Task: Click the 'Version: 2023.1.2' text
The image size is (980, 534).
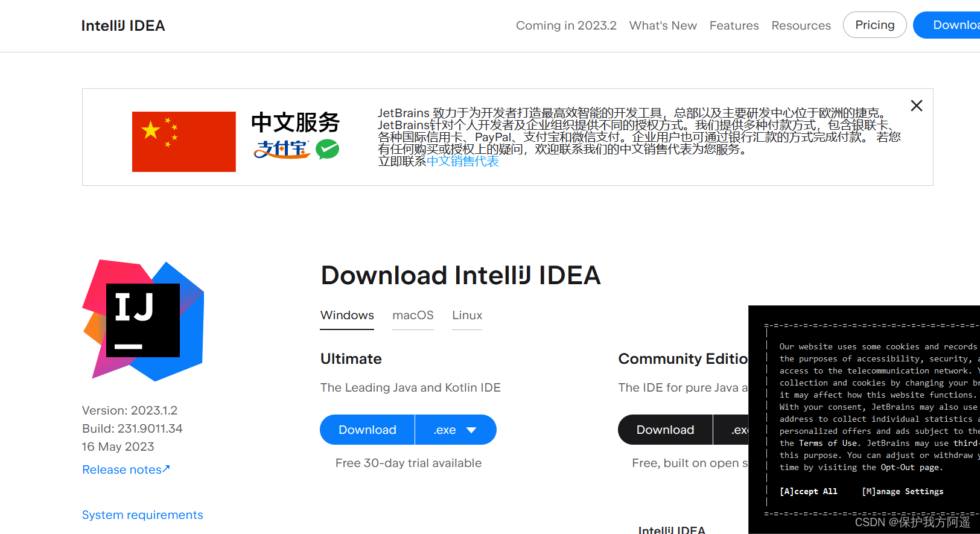Action: (130, 410)
